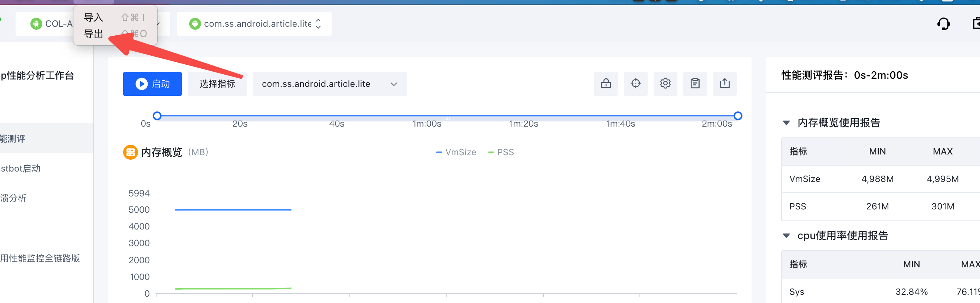Toggle the VmSize legend series
980x303 pixels.
[x=456, y=152]
